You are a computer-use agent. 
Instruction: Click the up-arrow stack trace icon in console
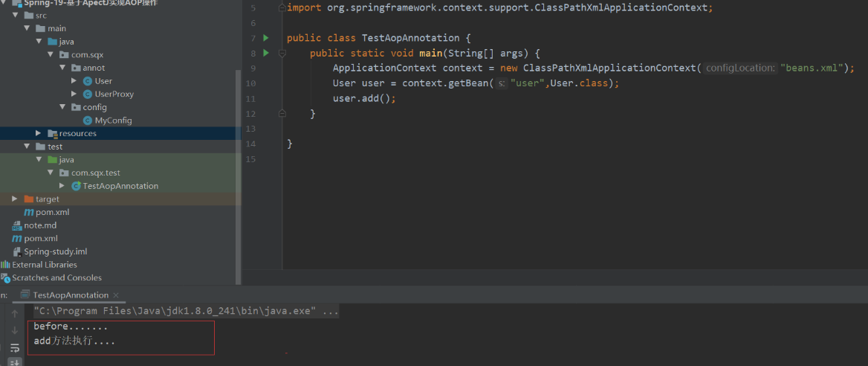pyautogui.click(x=15, y=314)
